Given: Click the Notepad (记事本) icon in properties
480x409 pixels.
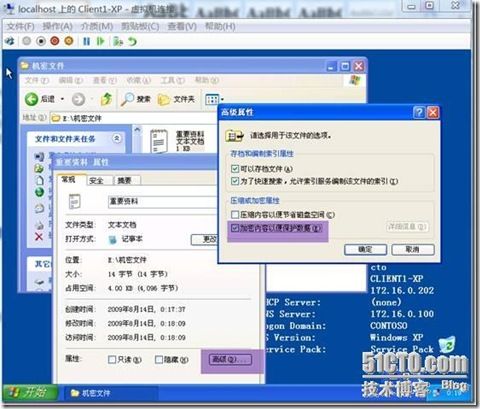Looking at the screenshot, I should (113, 239).
